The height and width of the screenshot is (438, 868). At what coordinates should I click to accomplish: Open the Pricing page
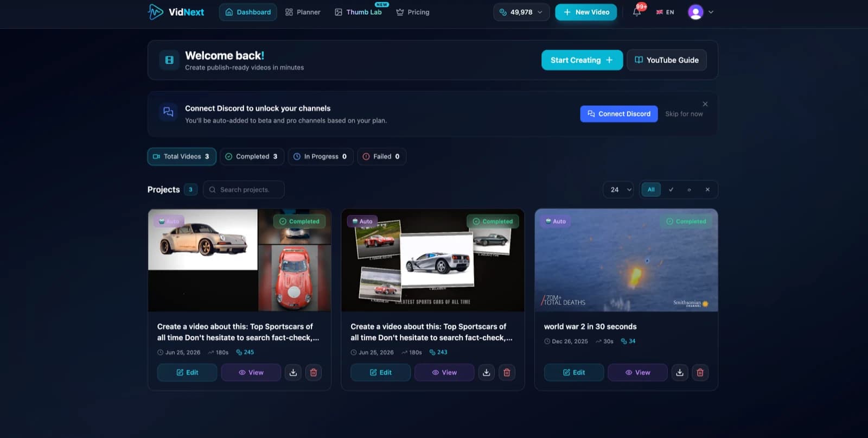coord(413,12)
